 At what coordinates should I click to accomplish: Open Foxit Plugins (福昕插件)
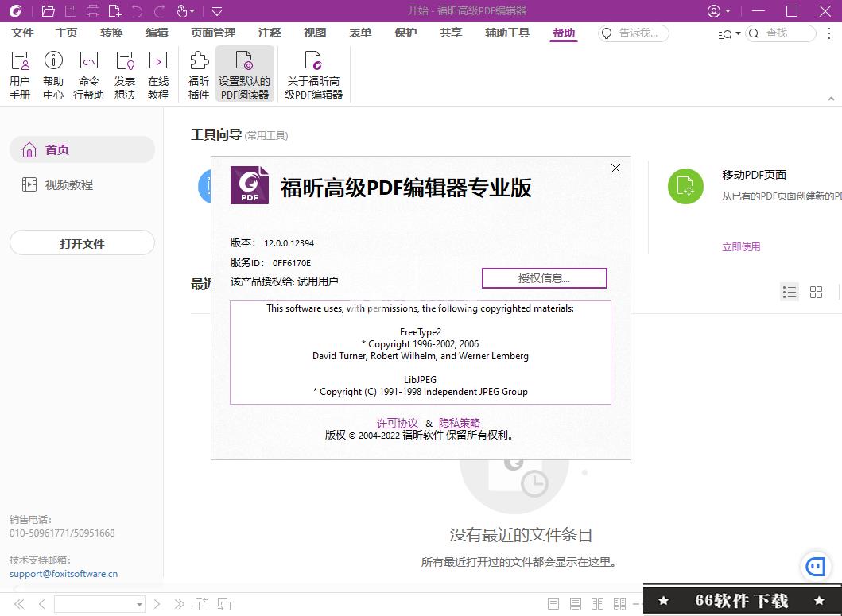point(199,74)
